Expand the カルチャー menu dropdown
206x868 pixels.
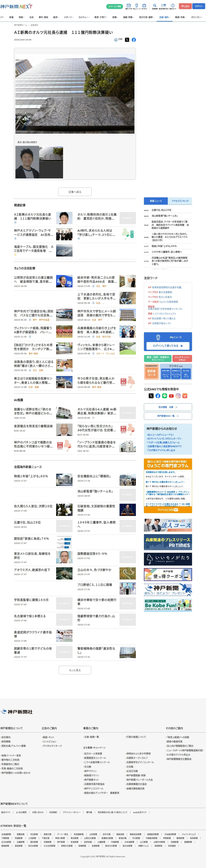[84, 17]
